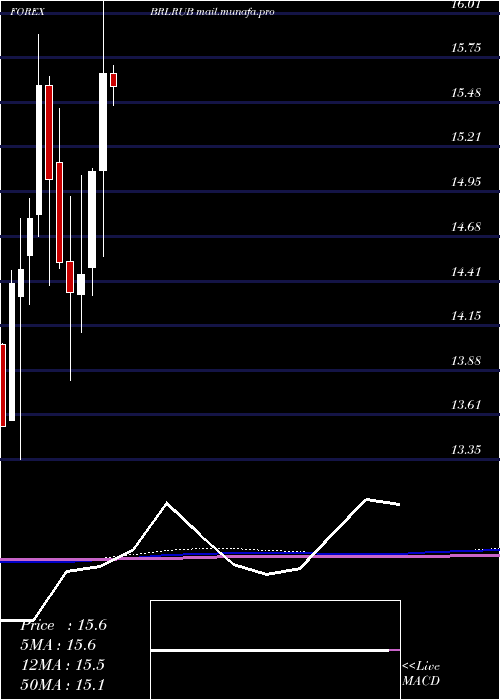Click the 13.61 price axis label
Screen dimensions: 500x700
click(466, 405)
